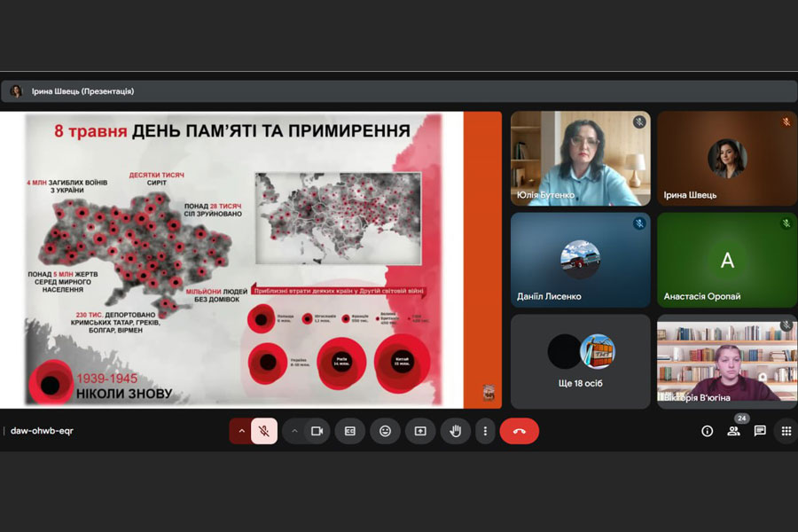The height and width of the screenshot is (532, 798).
Task: Click presenter label Ірина Швець (Презентація)
Action: 83,91
